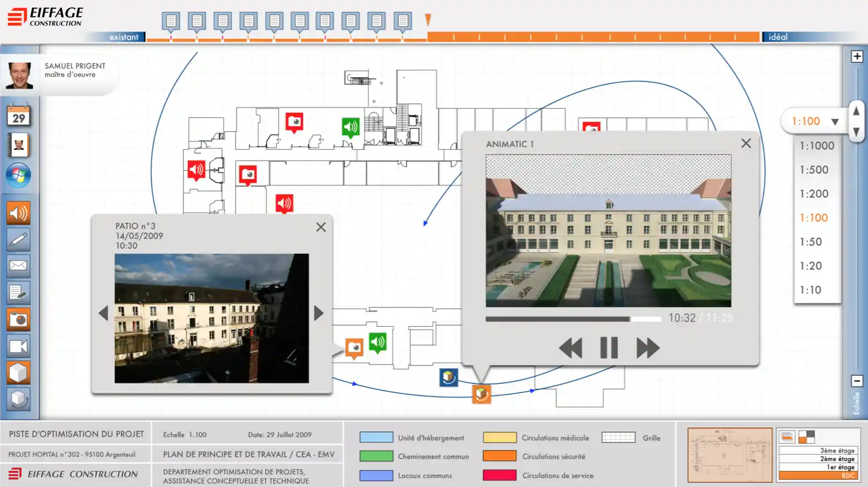Select the 1er étage floor
This screenshot has width=868, height=487.
click(839, 467)
